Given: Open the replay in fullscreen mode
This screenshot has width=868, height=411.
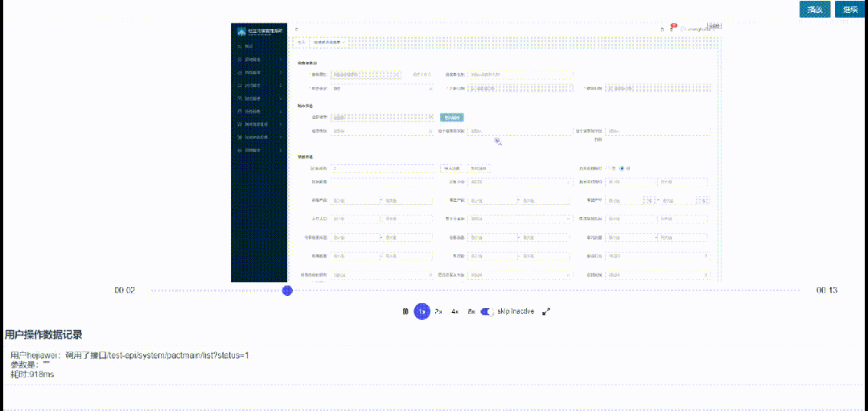Looking at the screenshot, I should click(546, 312).
